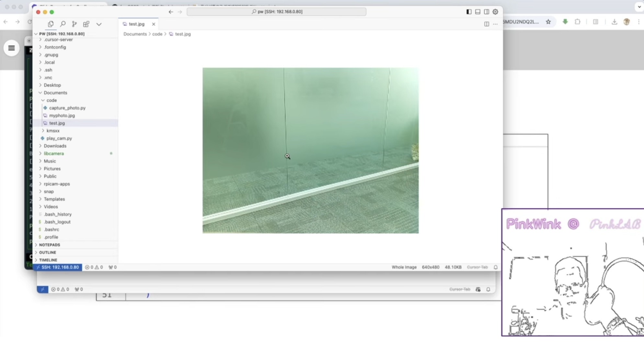
Task: Toggle the primary sidebar layout button
Action: [469, 12]
